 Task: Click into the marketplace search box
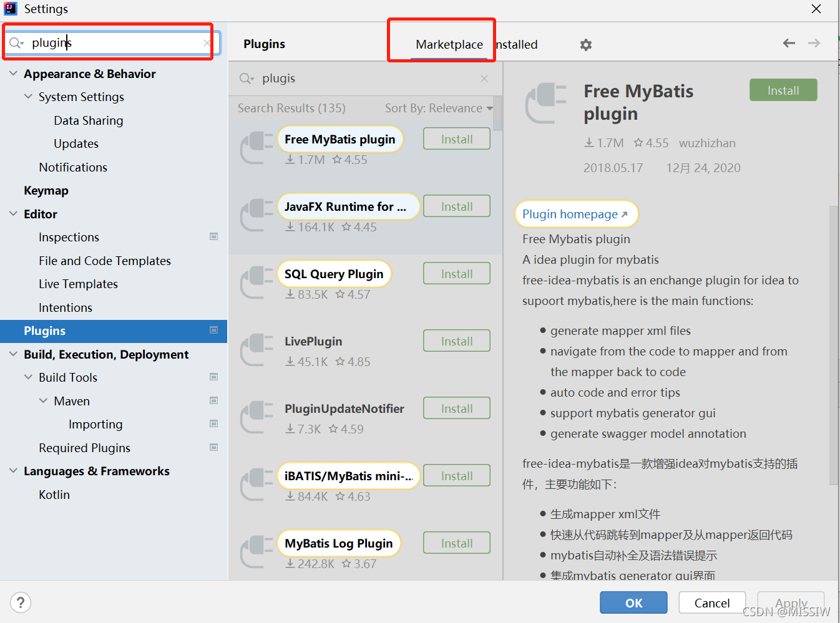[x=365, y=79]
